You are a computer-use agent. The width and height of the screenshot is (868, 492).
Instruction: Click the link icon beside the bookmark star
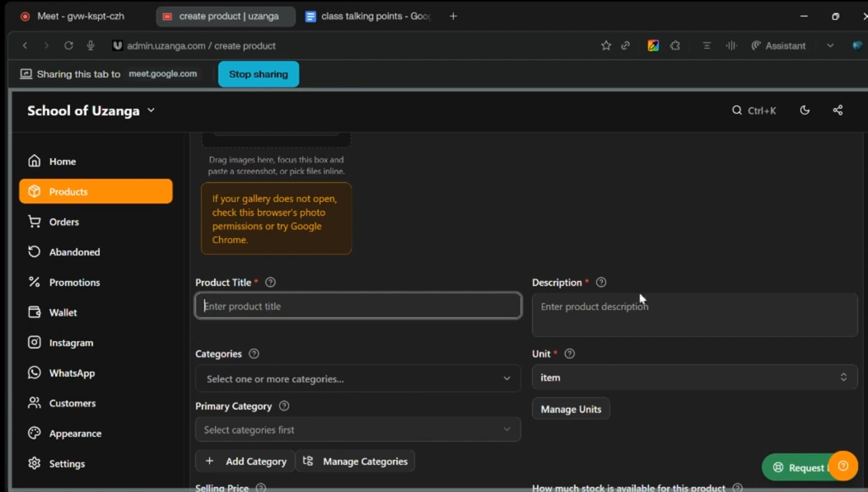pyautogui.click(x=626, y=45)
